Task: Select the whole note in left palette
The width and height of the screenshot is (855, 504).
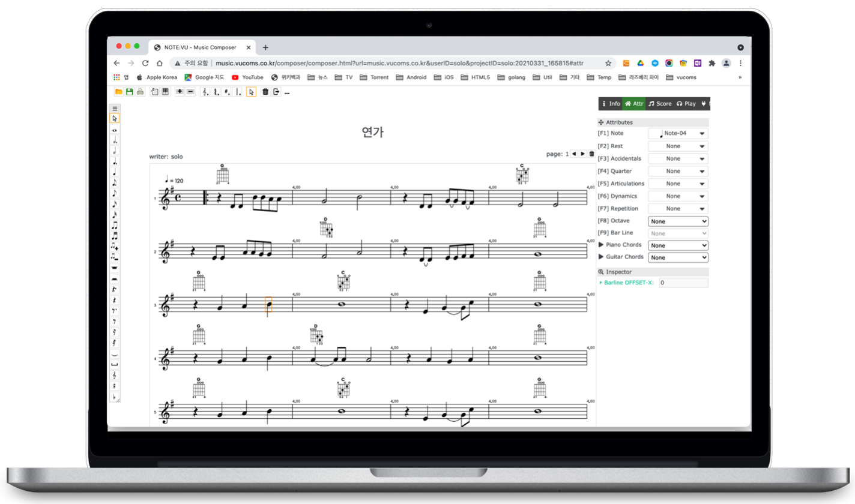Action: pyautogui.click(x=115, y=130)
